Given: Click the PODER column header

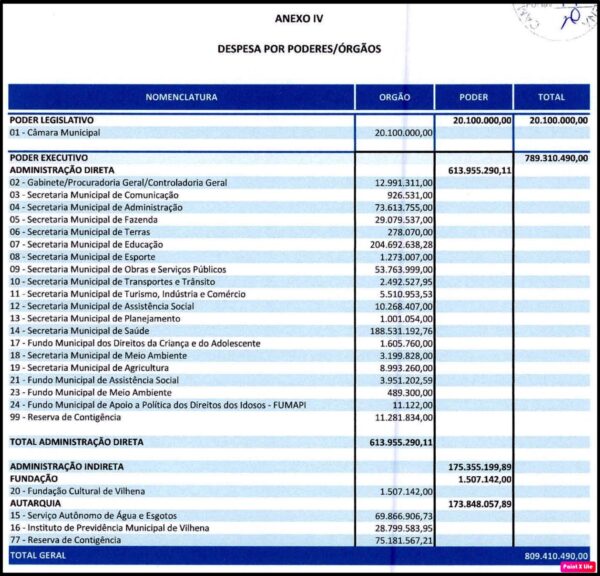Looking at the screenshot, I should pyautogui.click(x=473, y=98).
